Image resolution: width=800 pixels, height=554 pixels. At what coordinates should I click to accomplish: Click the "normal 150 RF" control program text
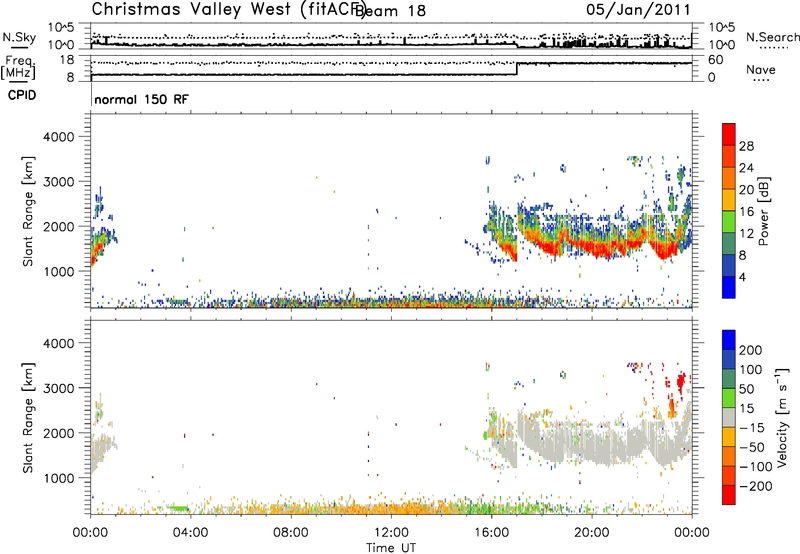pyautogui.click(x=141, y=99)
